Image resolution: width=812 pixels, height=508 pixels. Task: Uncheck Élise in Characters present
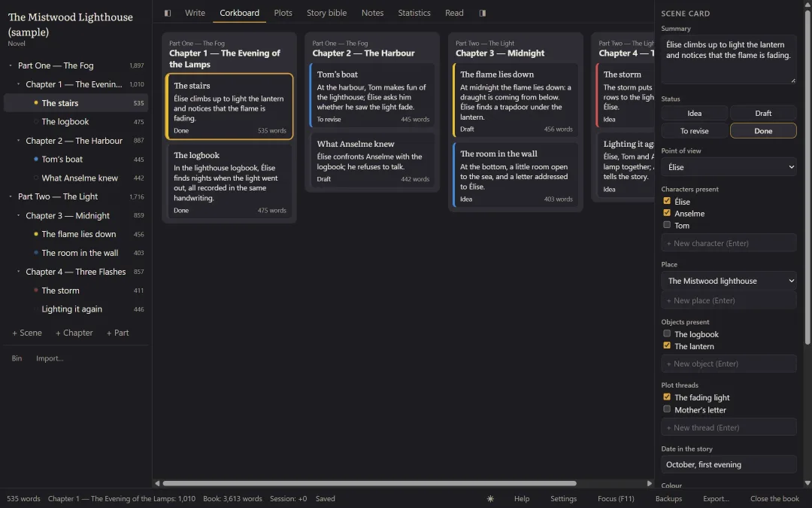667,201
